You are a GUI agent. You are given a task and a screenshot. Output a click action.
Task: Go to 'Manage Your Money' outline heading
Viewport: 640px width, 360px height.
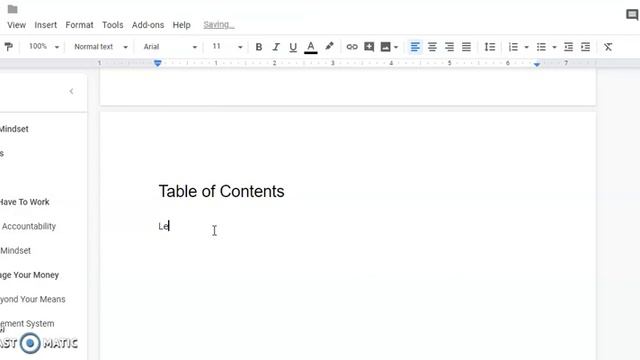pos(29,275)
